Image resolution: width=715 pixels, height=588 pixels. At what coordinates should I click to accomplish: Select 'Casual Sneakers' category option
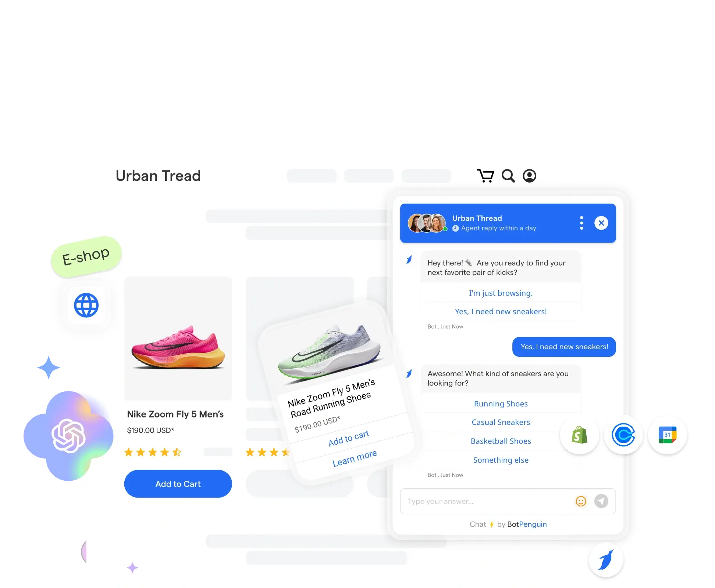tap(501, 422)
